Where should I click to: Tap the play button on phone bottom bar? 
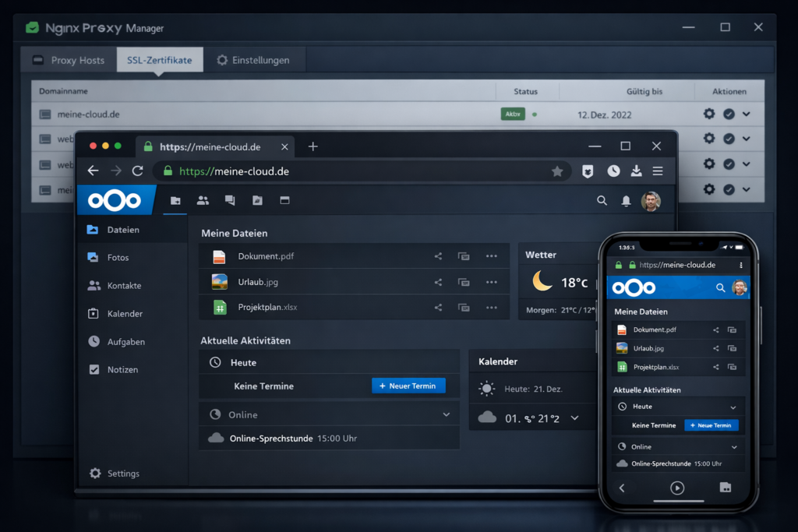[677, 488]
